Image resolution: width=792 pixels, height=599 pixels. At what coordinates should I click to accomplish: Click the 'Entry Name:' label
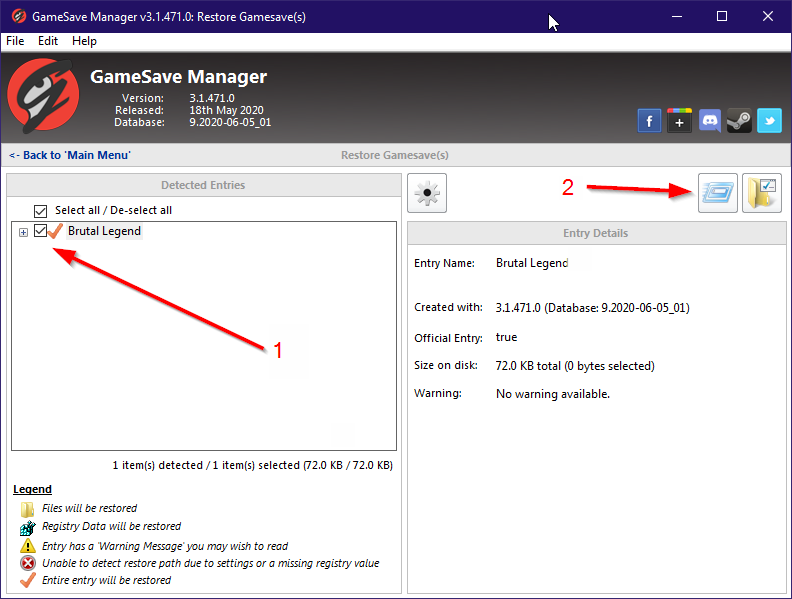[x=444, y=263]
